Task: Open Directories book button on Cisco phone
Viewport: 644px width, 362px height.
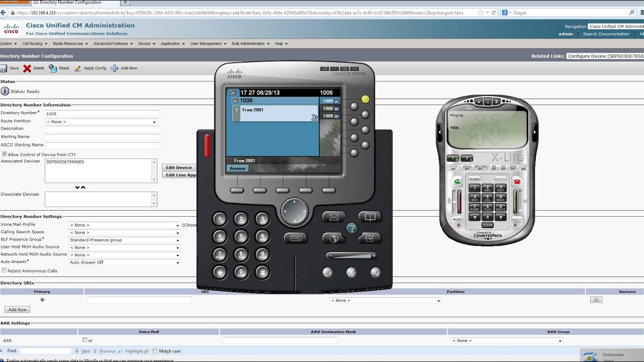Action: 370,217
